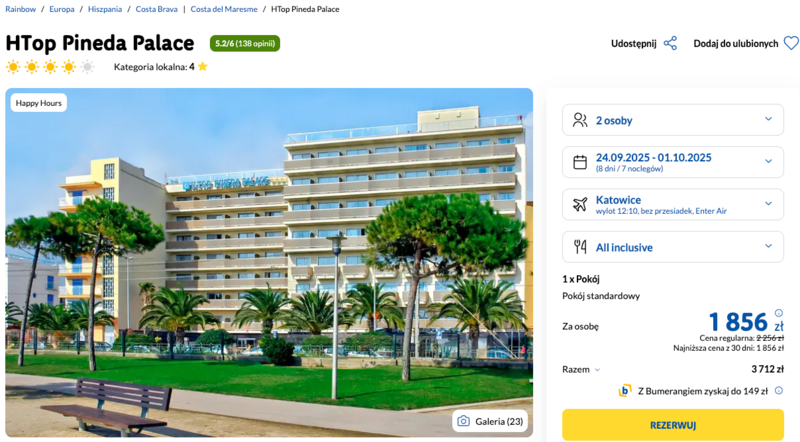Click the info icon beside the 1 856 zł price

click(779, 313)
